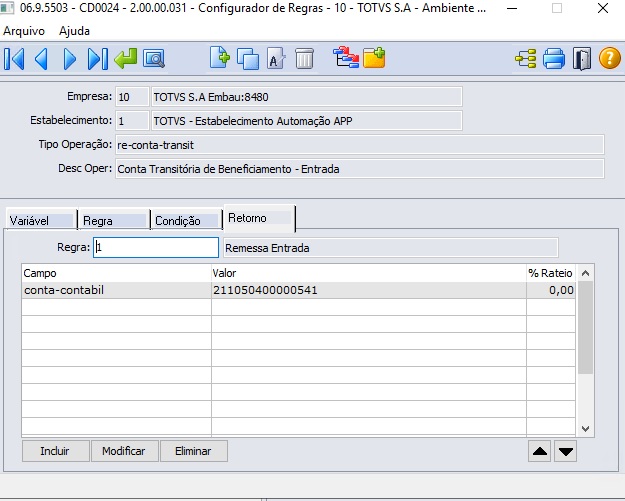The width and height of the screenshot is (625, 501).
Task: Close the Configurador de Regras window
Action: pos(603,8)
